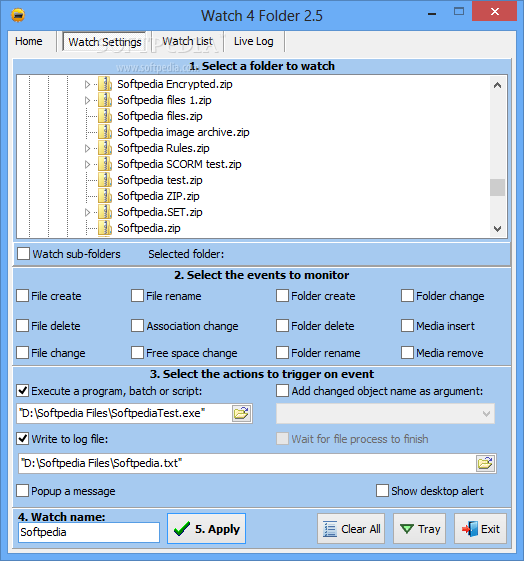Check File create event
This screenshot has height=561, width=524.
point(23,296)
